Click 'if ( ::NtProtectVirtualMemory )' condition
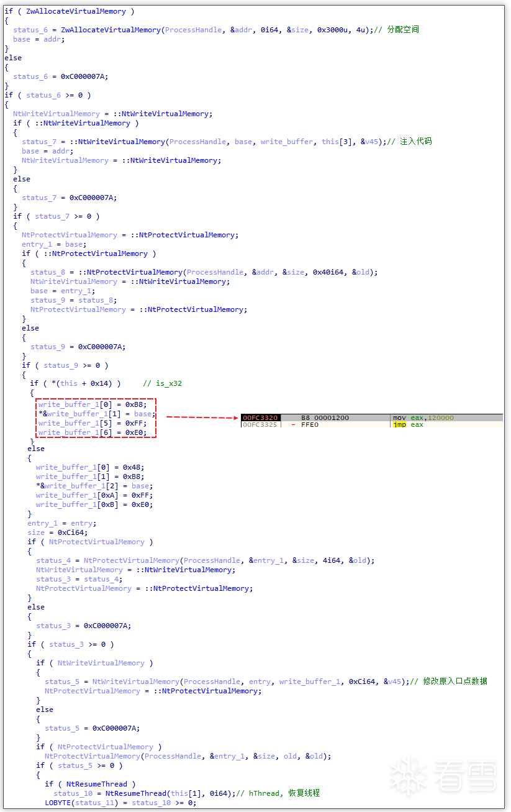 pyautogui.click(x=89, y=253)
